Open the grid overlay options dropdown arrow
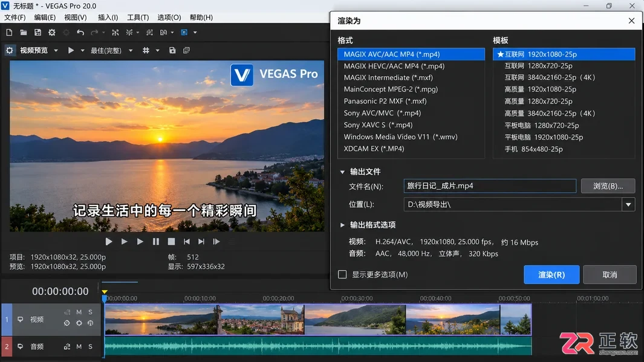Screen dimensions: 644x362 pyautogui.click(x=157, y=51)
